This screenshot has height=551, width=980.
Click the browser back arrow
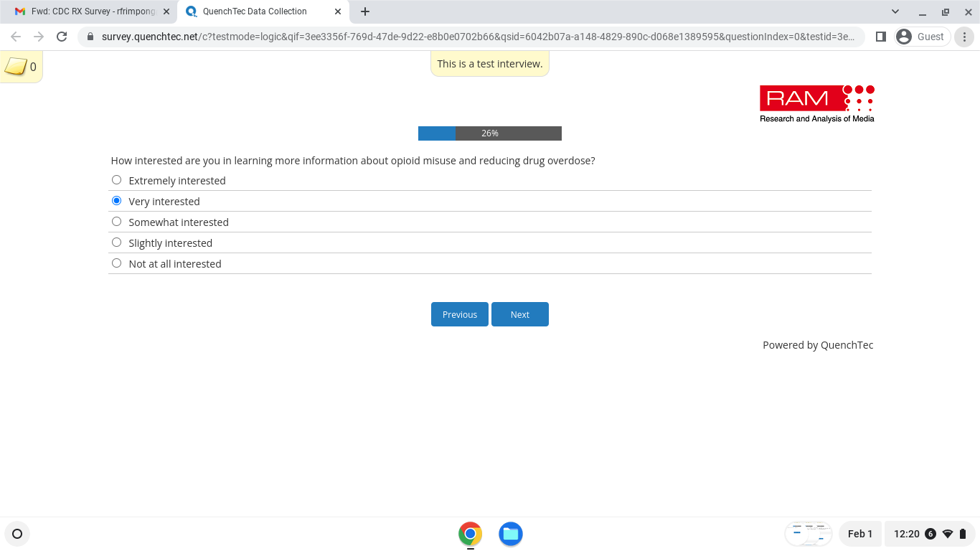(x=16, y=37)
